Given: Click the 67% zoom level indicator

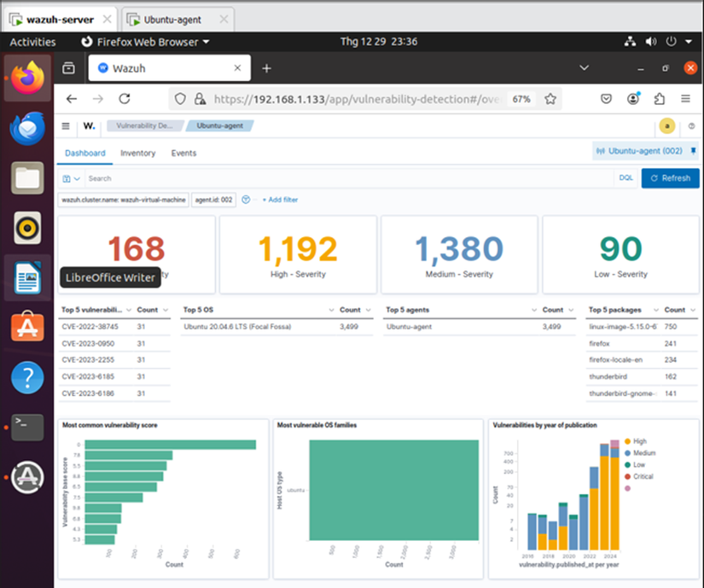Looking at the screenshot, I should (x=521, y=99).
